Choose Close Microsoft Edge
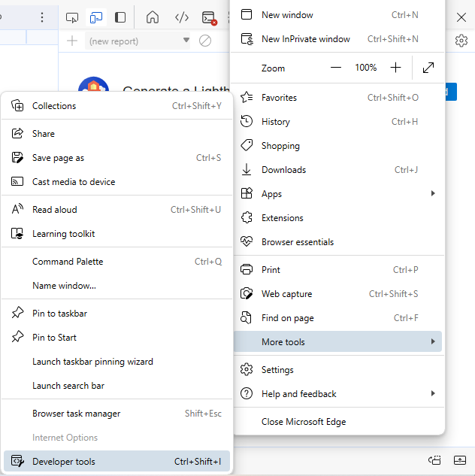This screenshot has height=476, width=475. pos(337,422)
